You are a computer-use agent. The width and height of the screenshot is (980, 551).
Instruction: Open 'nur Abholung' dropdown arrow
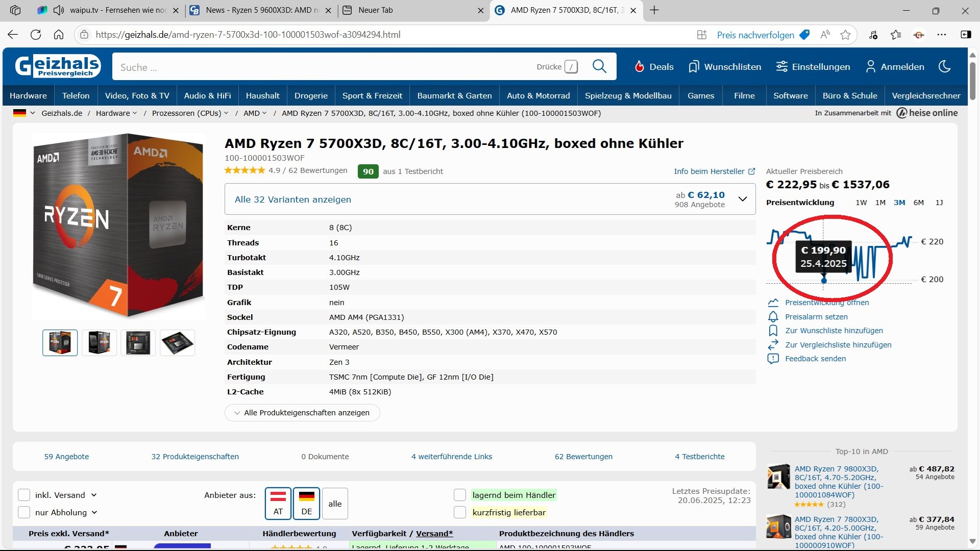click(94, 512)
